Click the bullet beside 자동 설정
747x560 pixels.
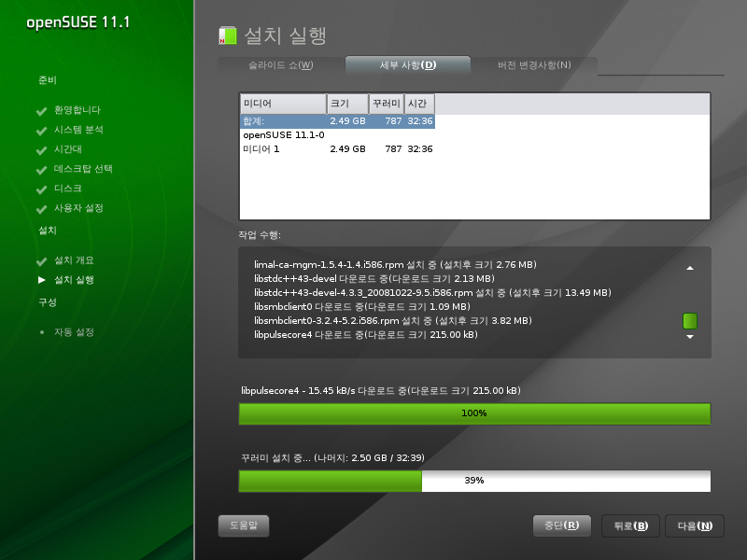(42, 332)
